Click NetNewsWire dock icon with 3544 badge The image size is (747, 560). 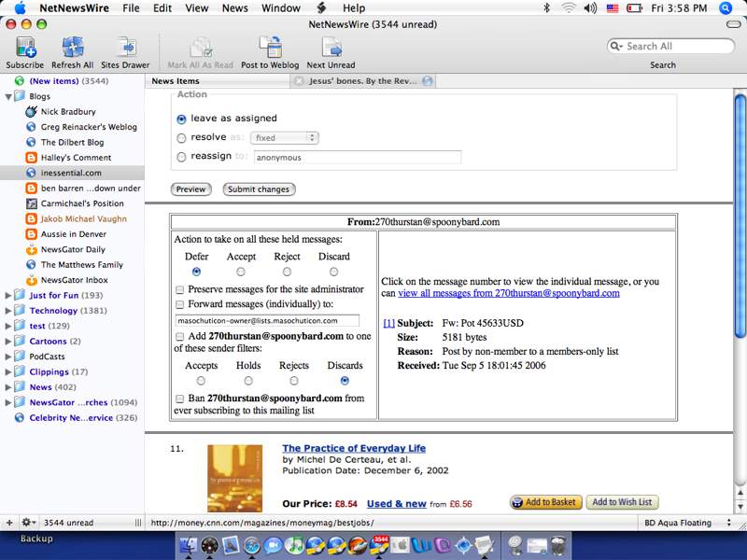tap(379, 546)
